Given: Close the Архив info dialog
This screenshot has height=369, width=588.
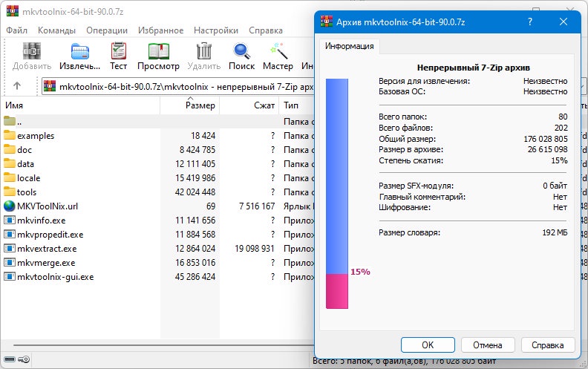Looking at the screenshot, I should [563, 22].
